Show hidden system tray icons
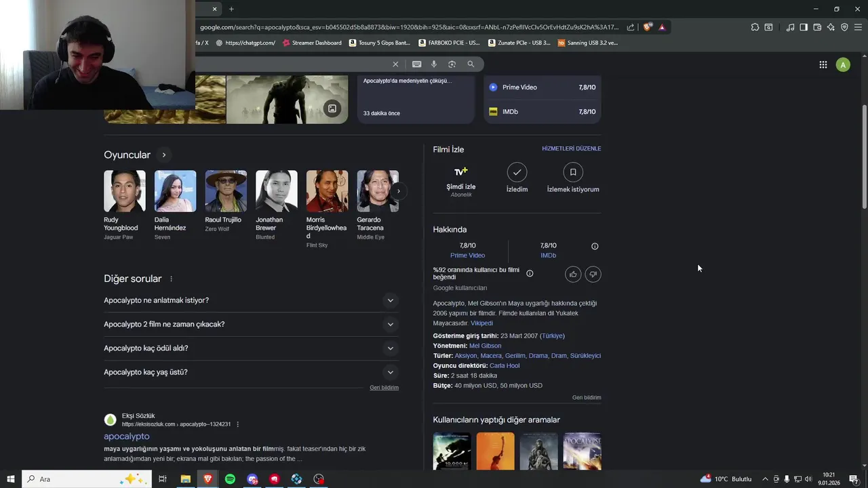Image resolution: width=868 pixels, height=488 pixels. tap(765, 479)
